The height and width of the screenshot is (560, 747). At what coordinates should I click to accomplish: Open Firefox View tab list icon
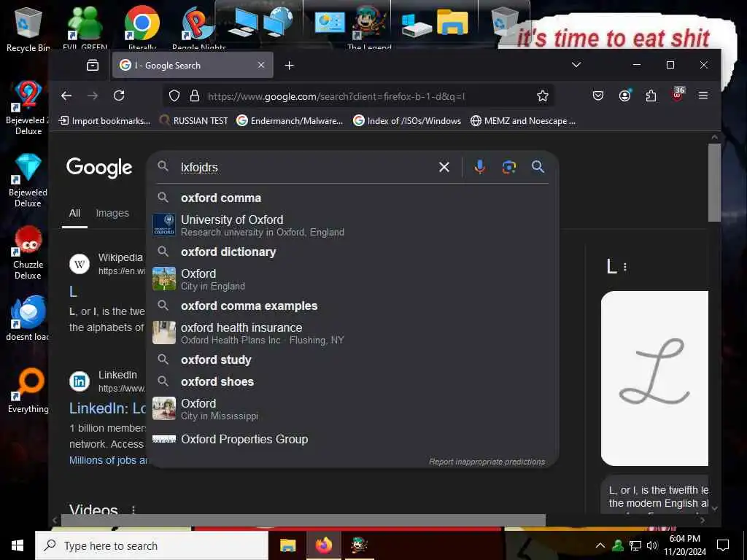coord(93,65)
